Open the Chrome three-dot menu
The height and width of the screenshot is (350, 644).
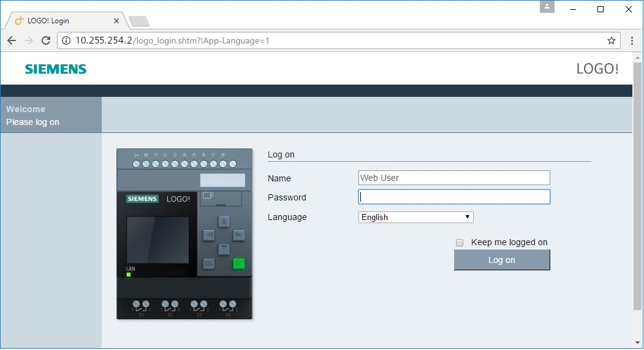click(x=632, y=40)
